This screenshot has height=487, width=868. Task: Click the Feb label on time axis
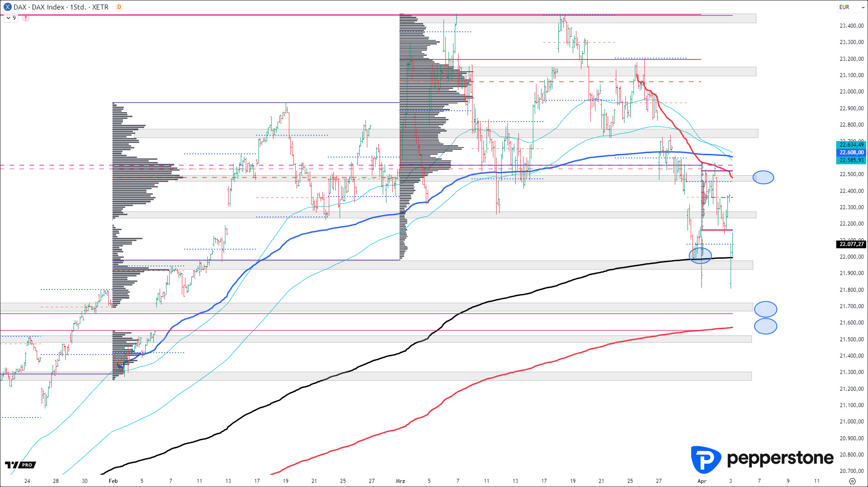click(113, 481)
